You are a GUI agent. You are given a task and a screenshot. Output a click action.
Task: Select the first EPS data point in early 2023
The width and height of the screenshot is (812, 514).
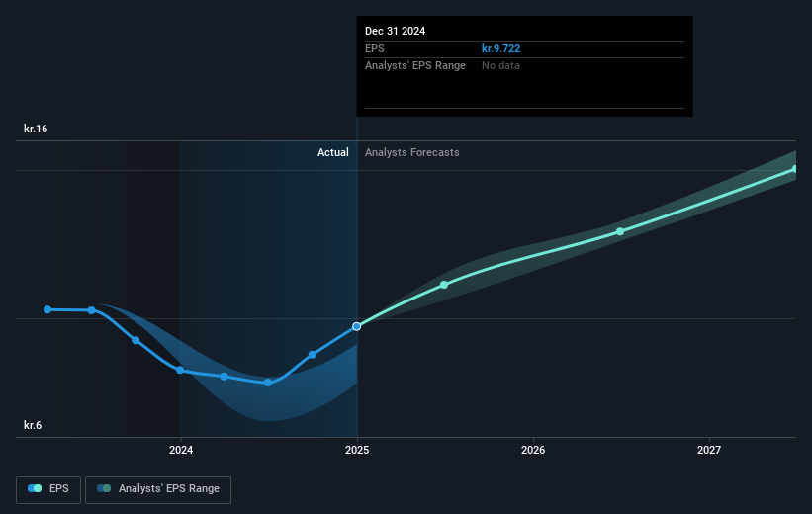point(47,309)
